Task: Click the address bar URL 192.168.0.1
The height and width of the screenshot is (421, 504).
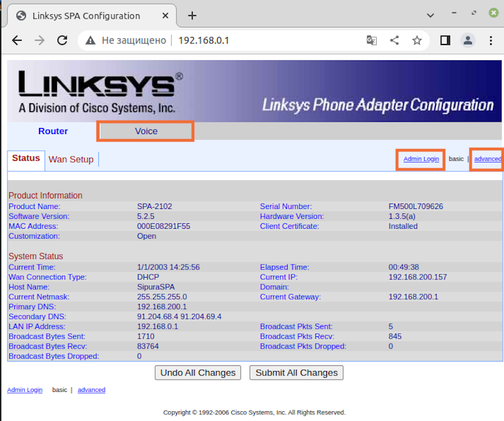Action: tap(203, 41)
